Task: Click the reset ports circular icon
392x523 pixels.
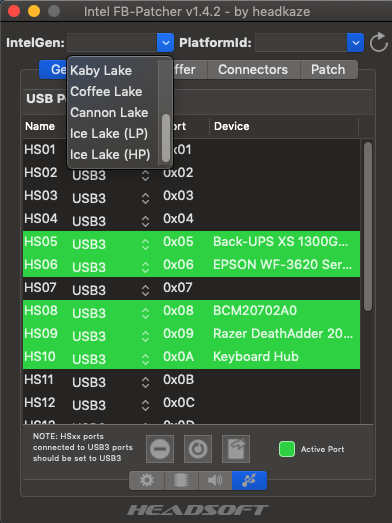Action: point(198,449)
